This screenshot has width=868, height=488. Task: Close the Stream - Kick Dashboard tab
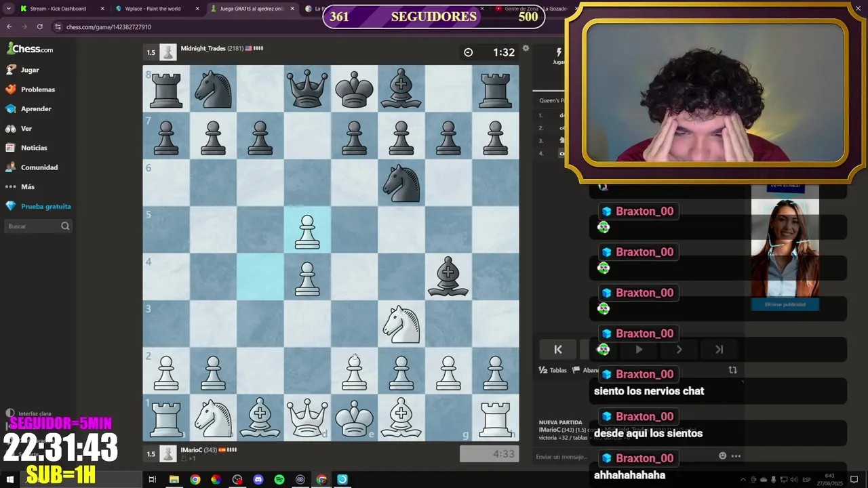(102, 9)
